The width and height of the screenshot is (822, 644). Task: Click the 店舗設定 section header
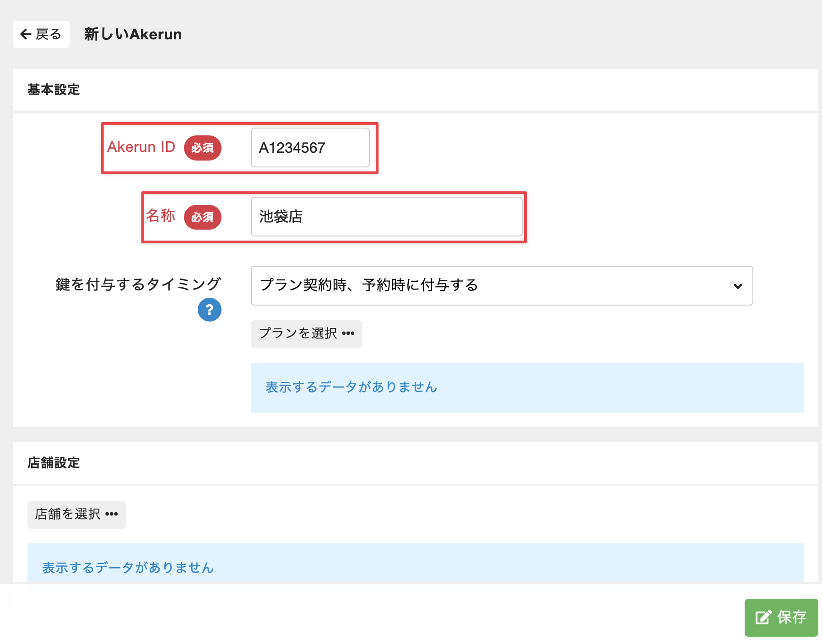coord(54,463)
